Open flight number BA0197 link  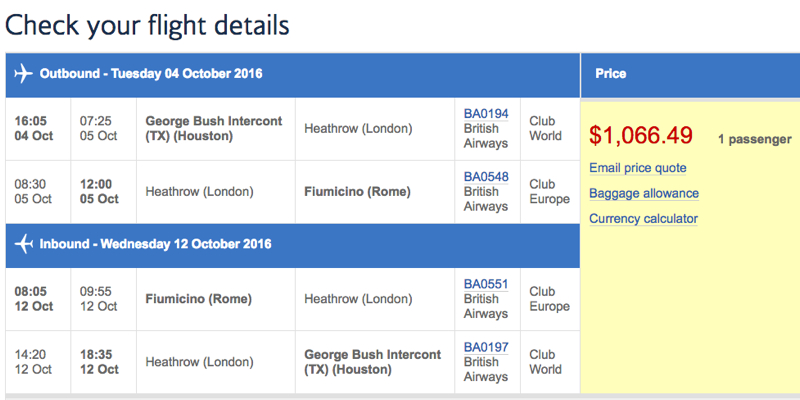pyautogui.click(x=486, y=347)
